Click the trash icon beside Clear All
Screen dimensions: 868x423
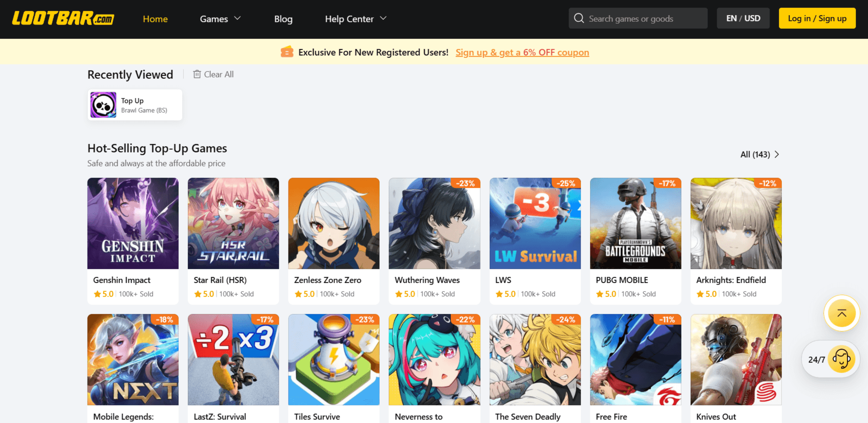(197, 74)
